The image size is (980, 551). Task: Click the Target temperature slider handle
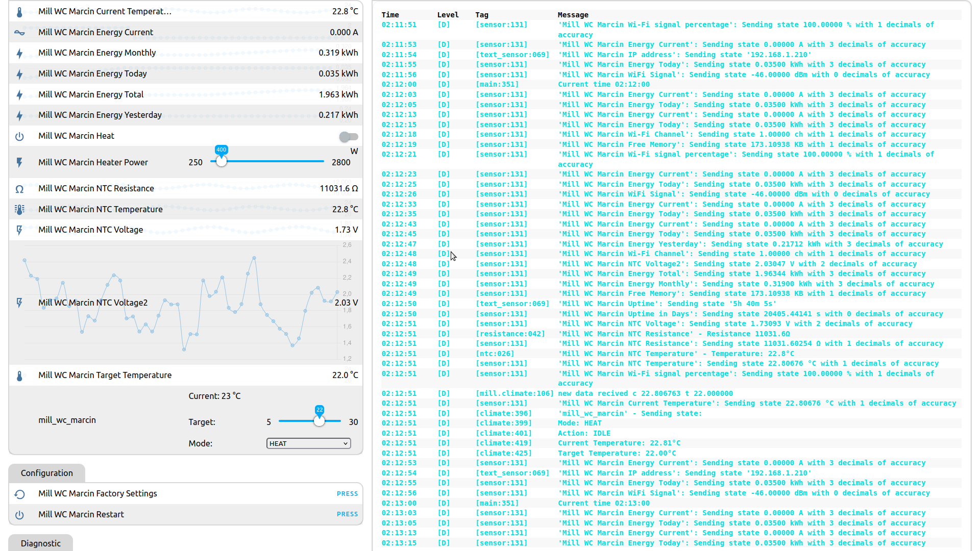(x=319, y=421)
